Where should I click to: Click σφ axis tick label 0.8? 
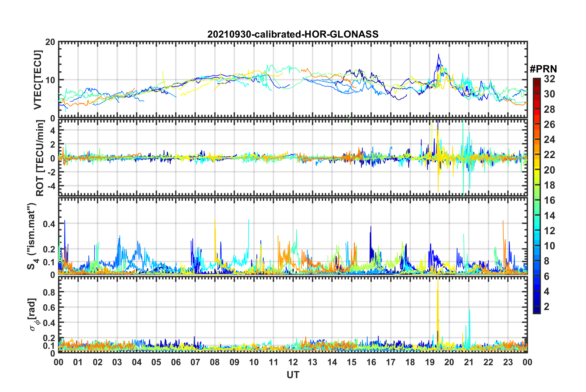[49, 292]
